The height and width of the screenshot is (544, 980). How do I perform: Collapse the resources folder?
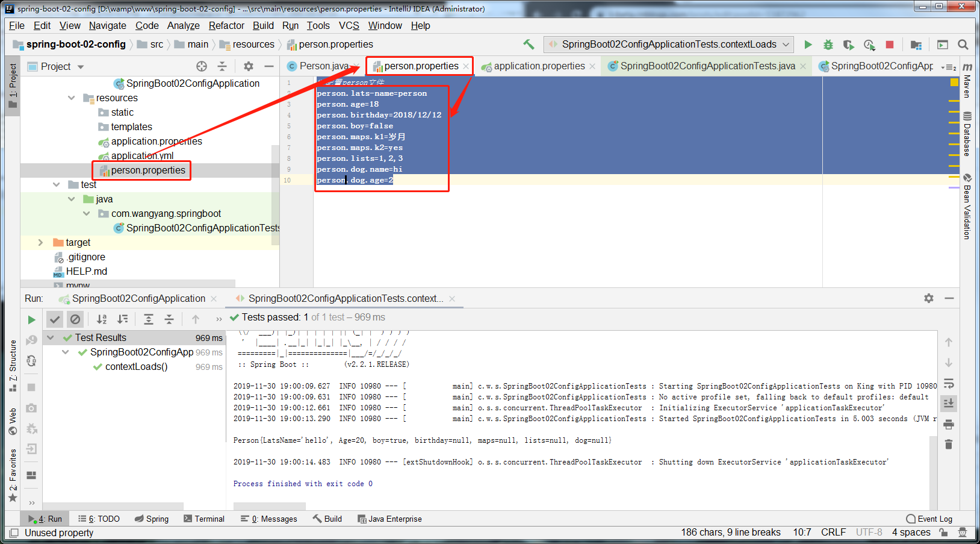[x=72, y=98]
